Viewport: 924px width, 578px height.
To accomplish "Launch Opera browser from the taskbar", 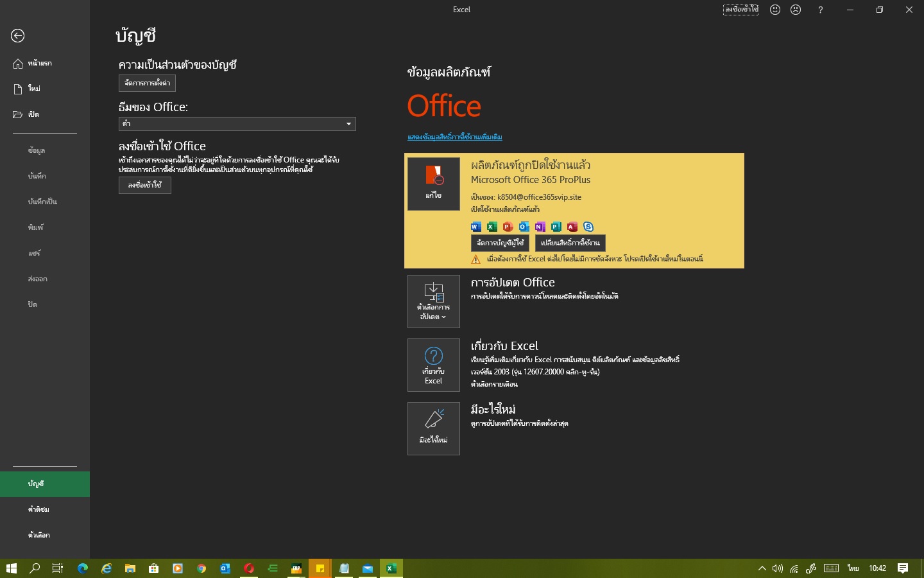I will point(249,568).
